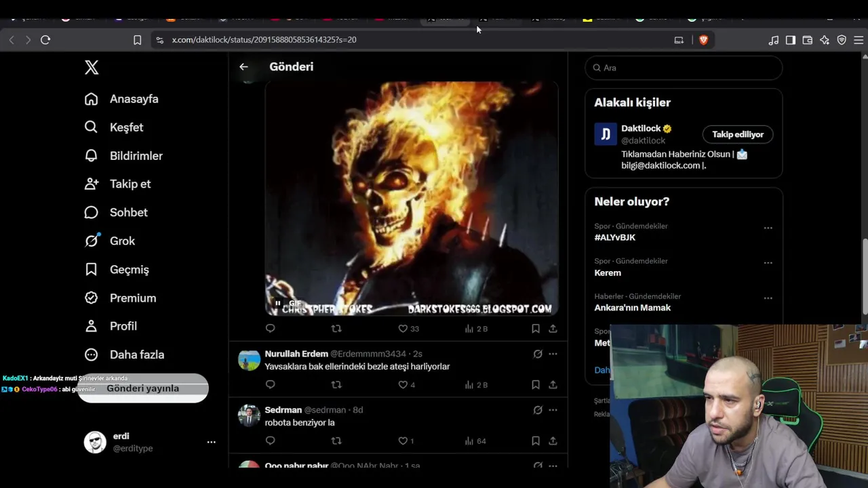Repost Sedrman's comment
Image resolution: width=868 pixels, height=488 pixels.
point(336,441)
